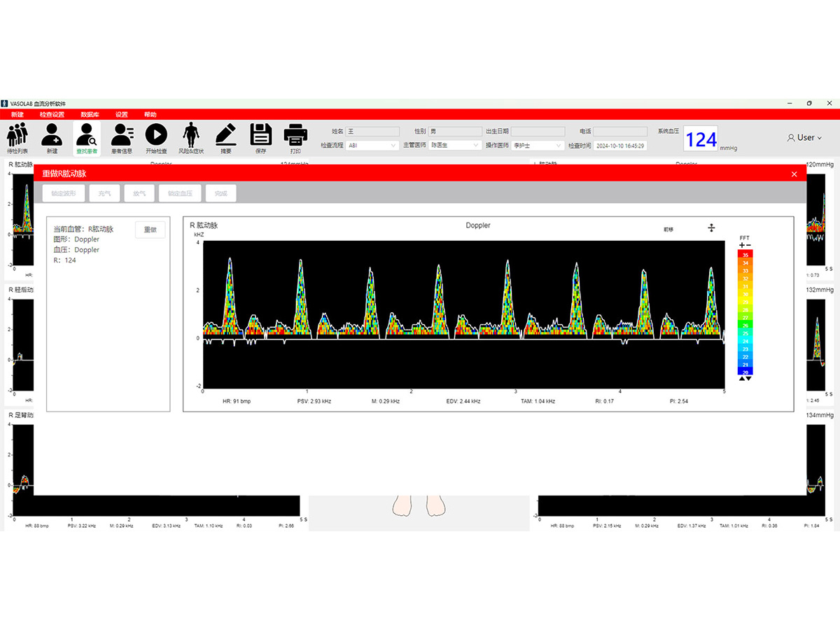Open the 主管医师 doctor dropdown

[x=454, y=146]
